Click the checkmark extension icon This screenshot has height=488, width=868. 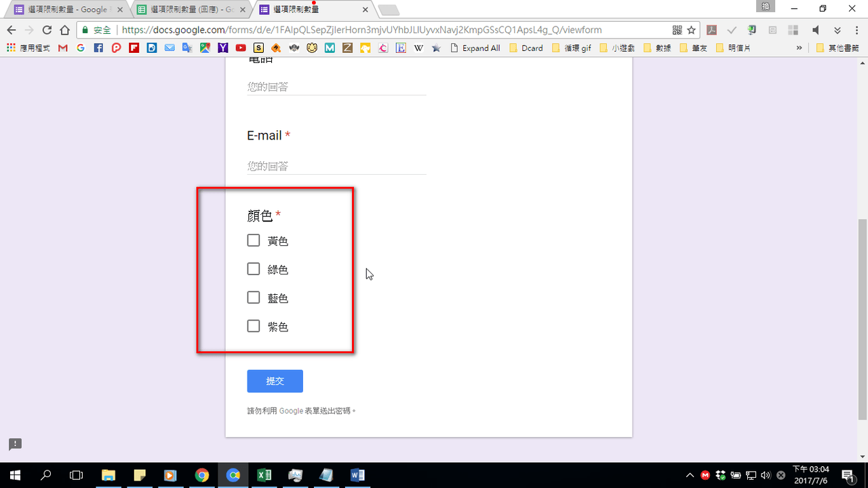[x=732, y=30]
